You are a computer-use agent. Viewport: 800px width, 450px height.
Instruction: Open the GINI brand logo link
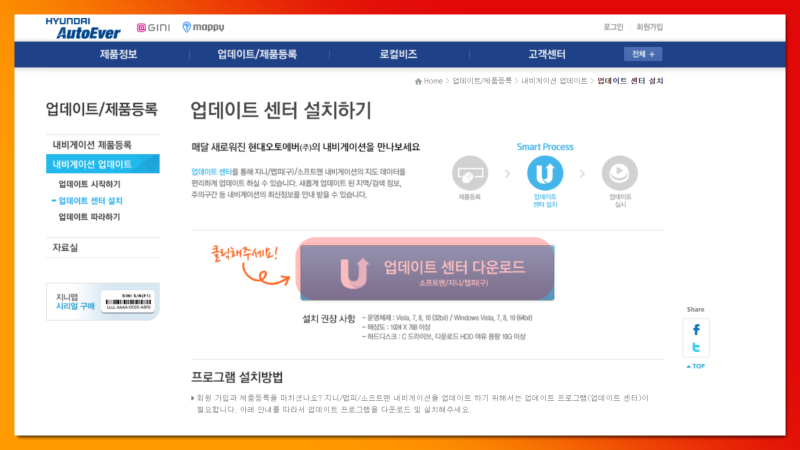pos(153,28)
